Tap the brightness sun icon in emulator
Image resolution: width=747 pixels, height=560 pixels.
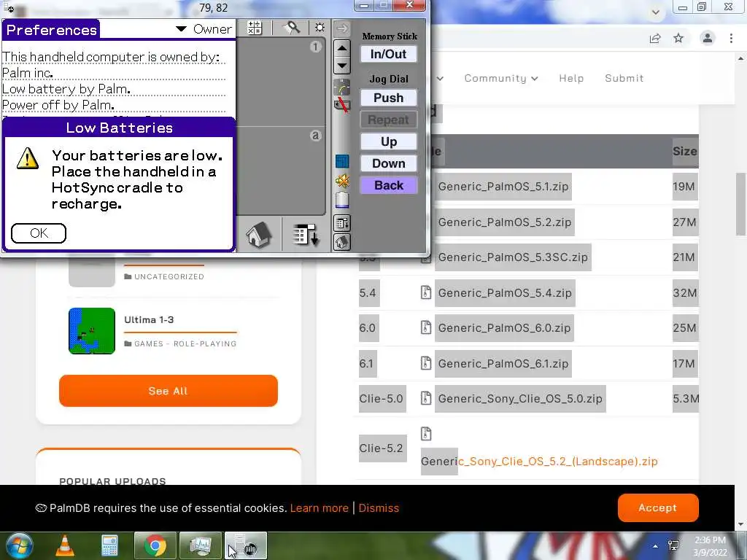coord(320,28)
